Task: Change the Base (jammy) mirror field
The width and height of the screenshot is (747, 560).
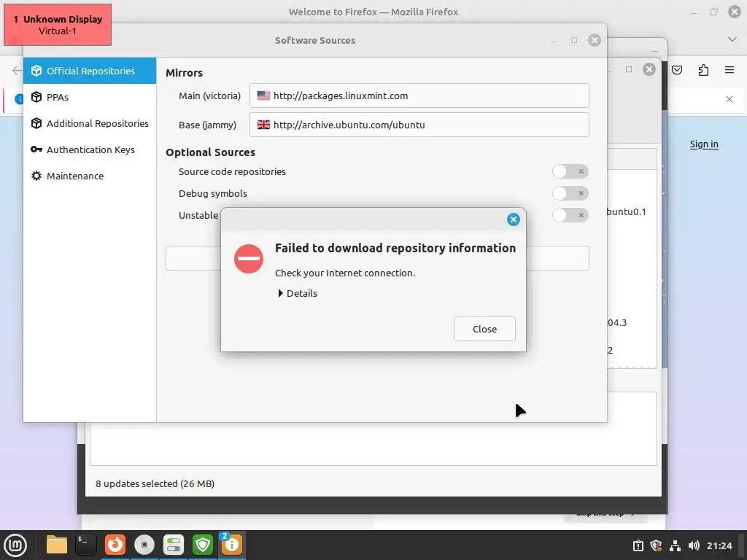Action: [419, 125]
